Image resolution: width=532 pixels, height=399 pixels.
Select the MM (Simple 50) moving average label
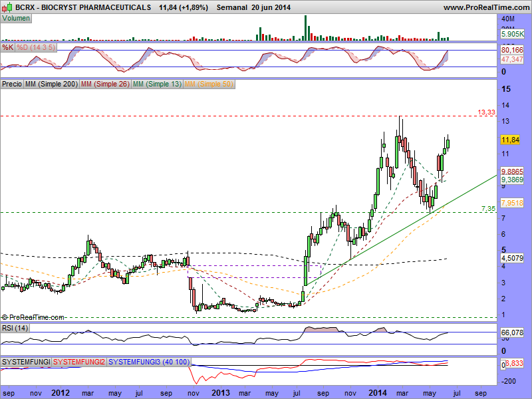point(209,84)
